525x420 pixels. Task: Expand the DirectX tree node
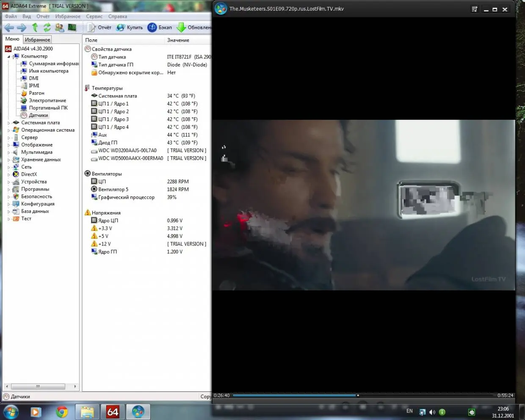[x=9, y=174]
